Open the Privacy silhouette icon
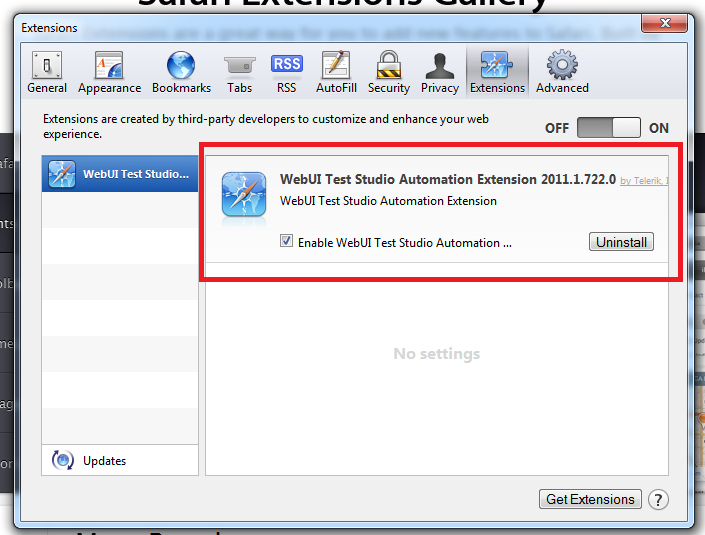This screenshot has height=535, width=705. (440, 66)
